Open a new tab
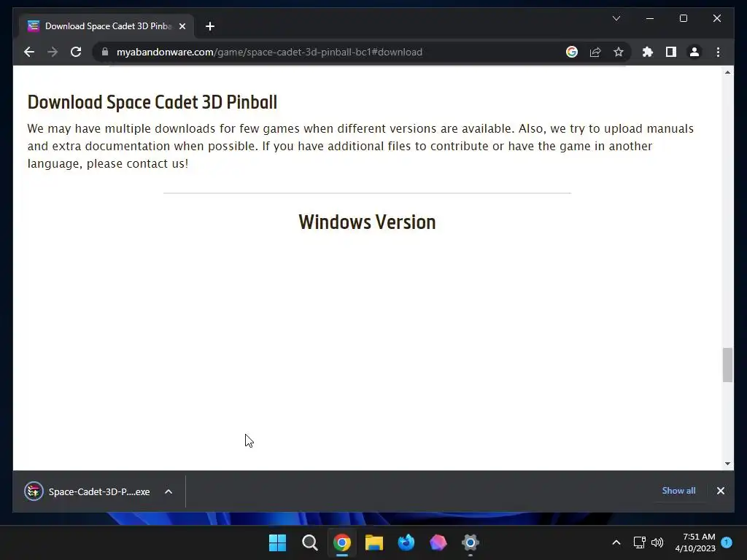747x560 pixels. (210, 26)
